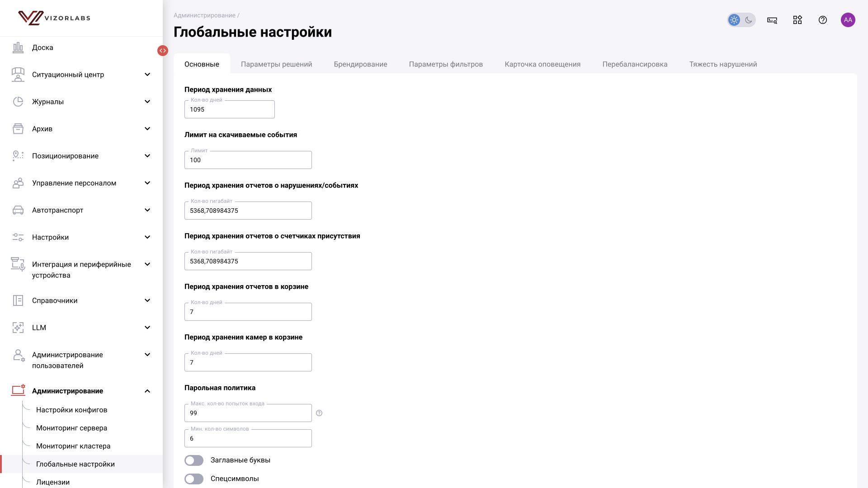Image resolution: width=868 pixels, height=488 pixels.
Task: Open Настройки конфигов in sidebar
Action: (x=72, y=410)
